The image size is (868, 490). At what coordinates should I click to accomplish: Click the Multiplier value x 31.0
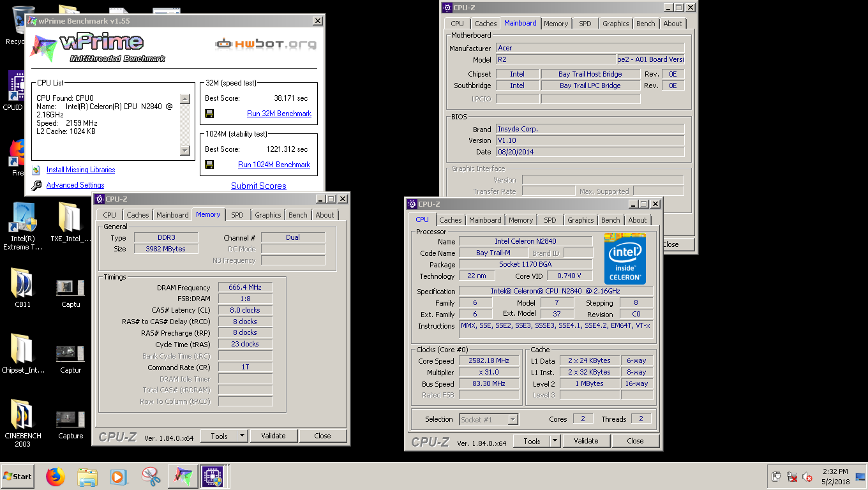click(x=490, y=372)
